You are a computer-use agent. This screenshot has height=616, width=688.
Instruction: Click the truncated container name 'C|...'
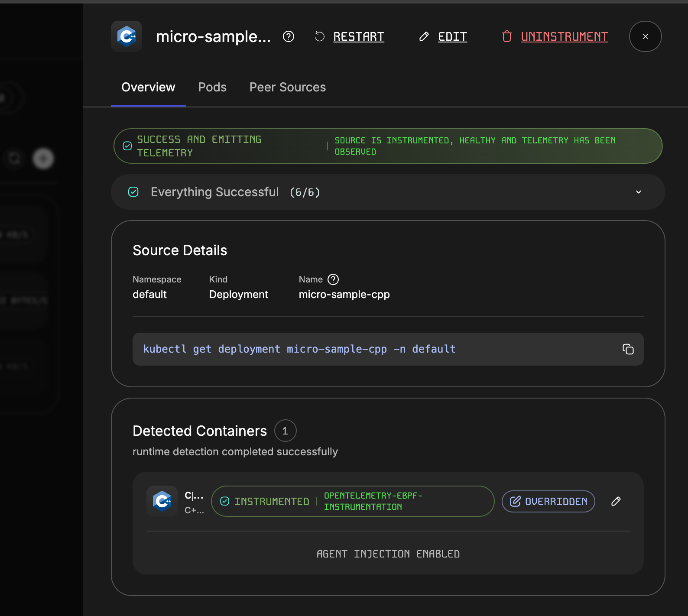(194, 496)
